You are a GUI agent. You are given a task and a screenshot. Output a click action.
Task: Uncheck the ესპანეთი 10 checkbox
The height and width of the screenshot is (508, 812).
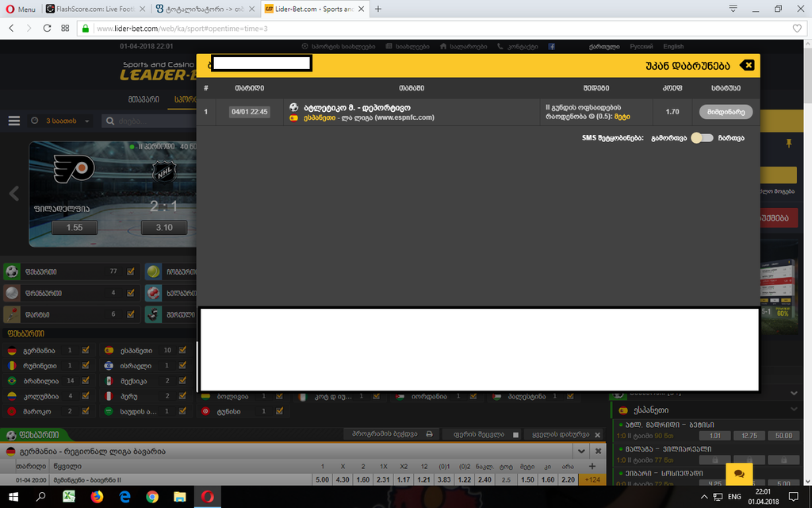[182, 350]
